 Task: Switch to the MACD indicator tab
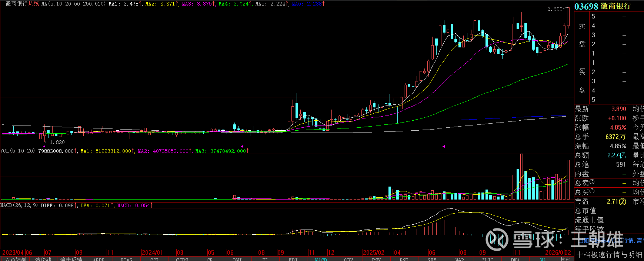321,259
